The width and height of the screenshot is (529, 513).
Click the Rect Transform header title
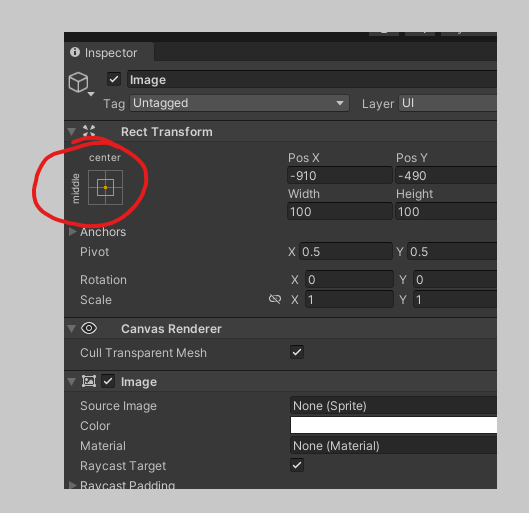(x=167, y=132)
